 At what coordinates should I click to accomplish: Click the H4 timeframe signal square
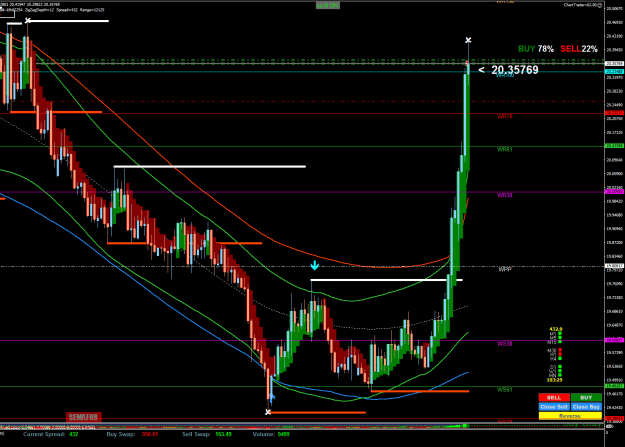point(560,358)
